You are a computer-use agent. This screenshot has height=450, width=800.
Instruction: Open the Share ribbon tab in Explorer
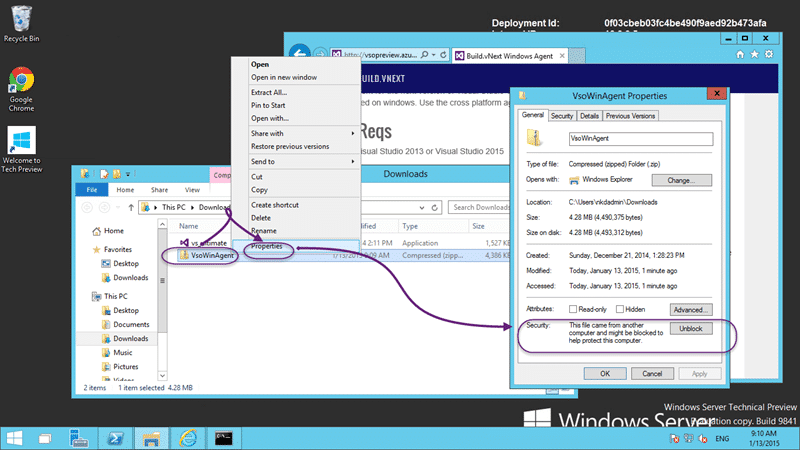pos(159,190)
